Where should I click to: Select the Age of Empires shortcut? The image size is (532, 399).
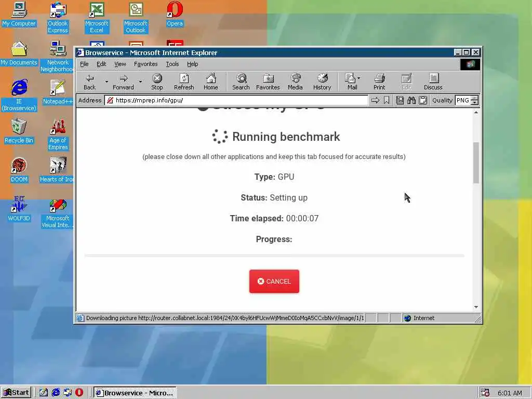point(58,135)
